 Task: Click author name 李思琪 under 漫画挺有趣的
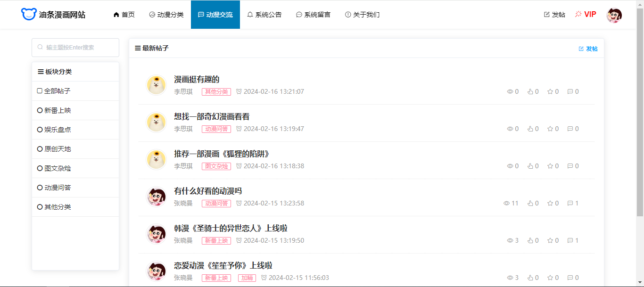(183, 92)
